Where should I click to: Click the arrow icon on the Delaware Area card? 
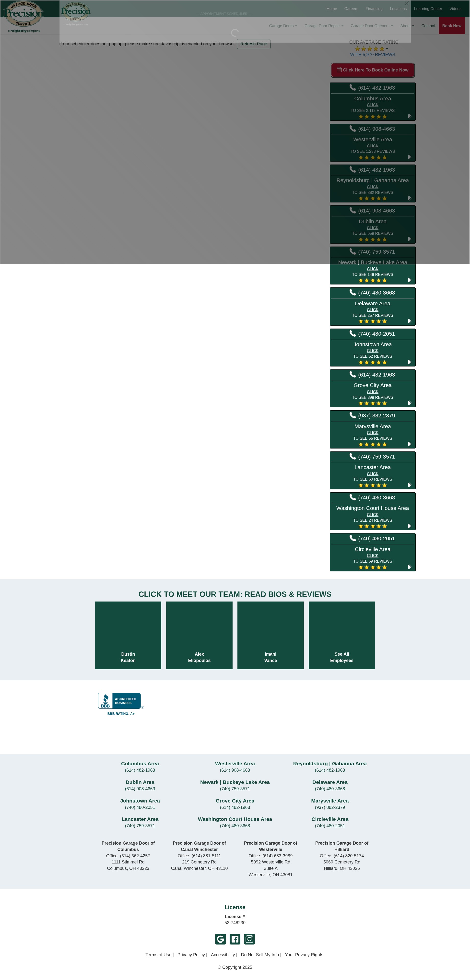(x=410, y=321)
